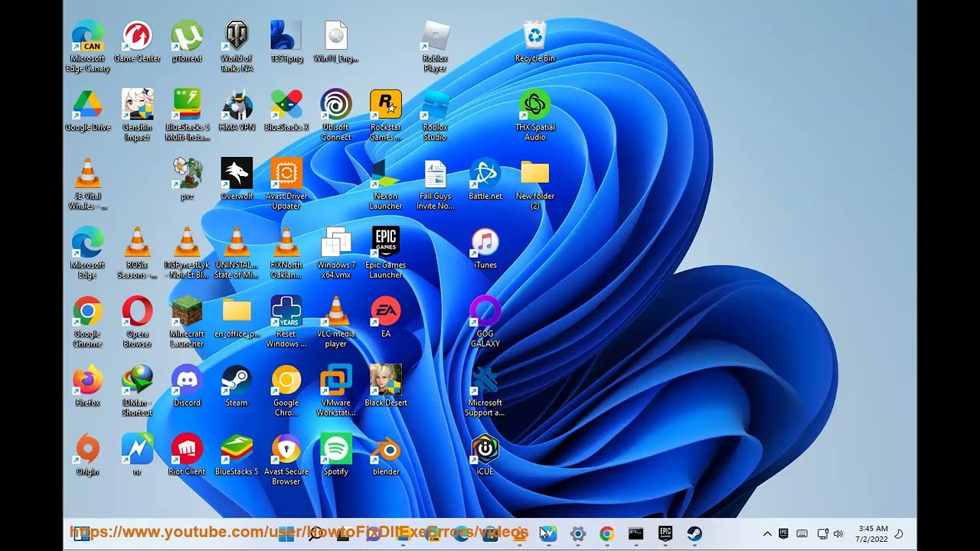Image resolution: width=980 pixels, height=551 pixels.
Task: Select the Avast Secure Browser icon
Action: pos(286,460)
